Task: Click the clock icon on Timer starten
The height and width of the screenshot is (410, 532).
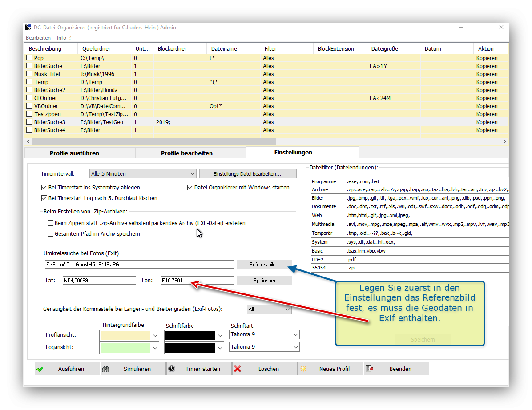Action: (172, 369)
